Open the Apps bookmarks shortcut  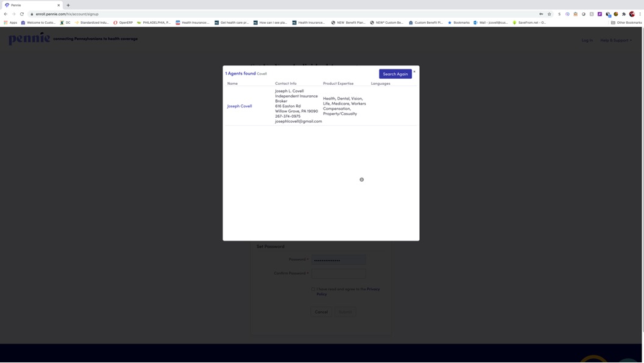point(10,23)
